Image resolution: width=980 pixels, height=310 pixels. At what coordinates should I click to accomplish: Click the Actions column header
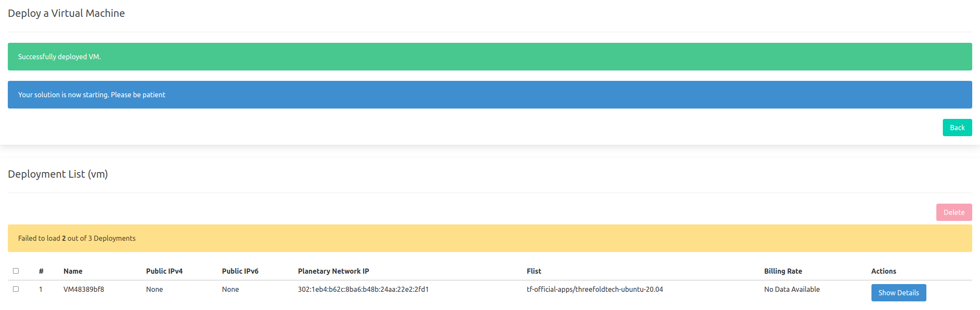883,271
